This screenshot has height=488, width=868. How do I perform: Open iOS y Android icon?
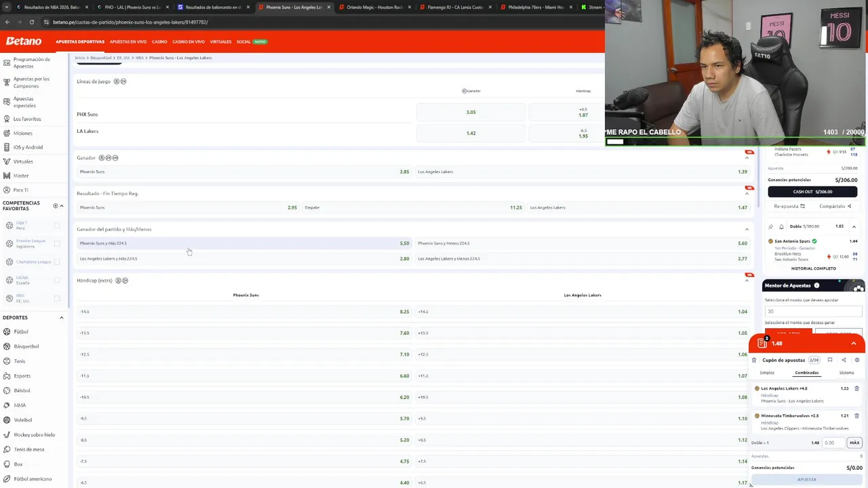7,147
